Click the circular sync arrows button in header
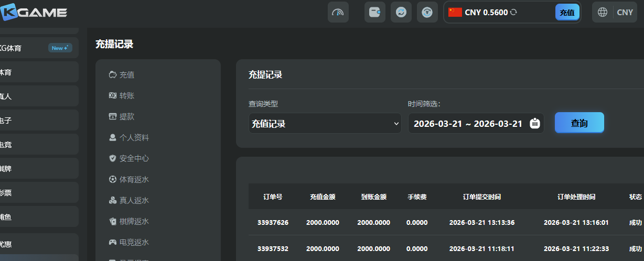 tap(401, 12)
